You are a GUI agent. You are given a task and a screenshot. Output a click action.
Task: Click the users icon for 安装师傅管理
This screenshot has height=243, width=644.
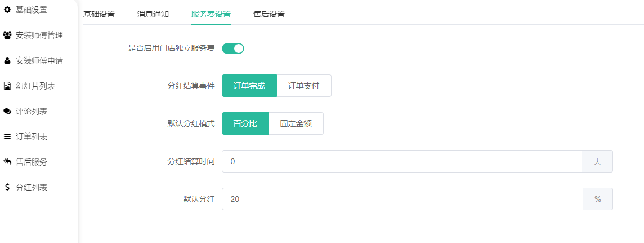7,35
